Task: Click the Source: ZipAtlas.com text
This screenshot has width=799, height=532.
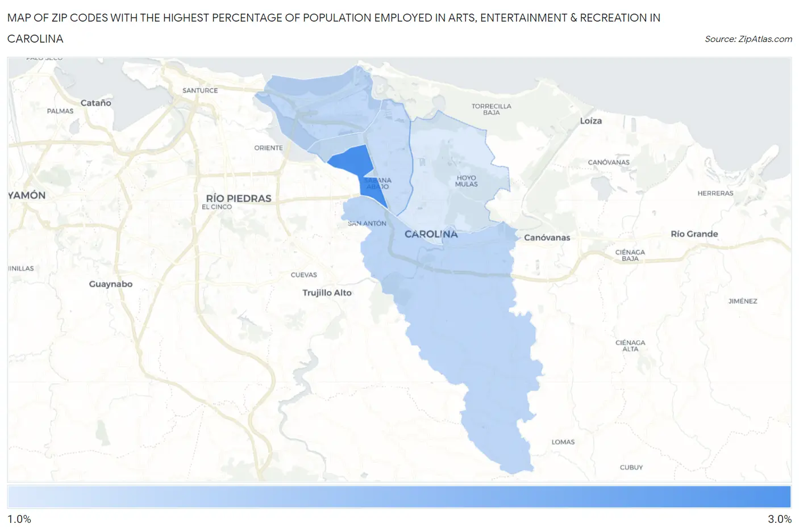Action: (x=748, y=39)
